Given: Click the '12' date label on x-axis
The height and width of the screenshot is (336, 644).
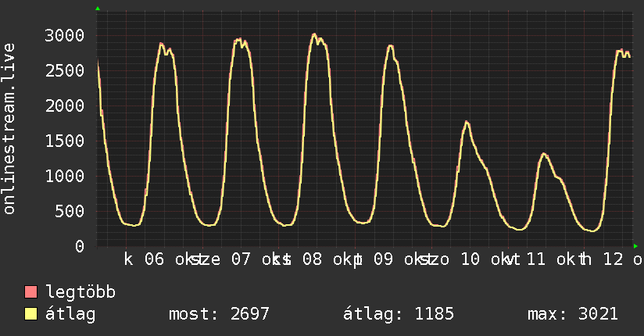Looking at the screenshot, I should [613, 259].
